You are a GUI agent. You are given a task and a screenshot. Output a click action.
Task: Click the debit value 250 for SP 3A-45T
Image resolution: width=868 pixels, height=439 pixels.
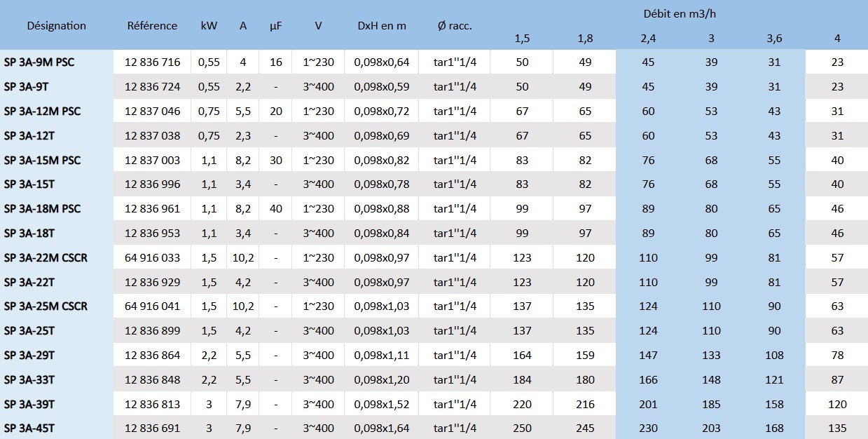(x=523, y=428)
